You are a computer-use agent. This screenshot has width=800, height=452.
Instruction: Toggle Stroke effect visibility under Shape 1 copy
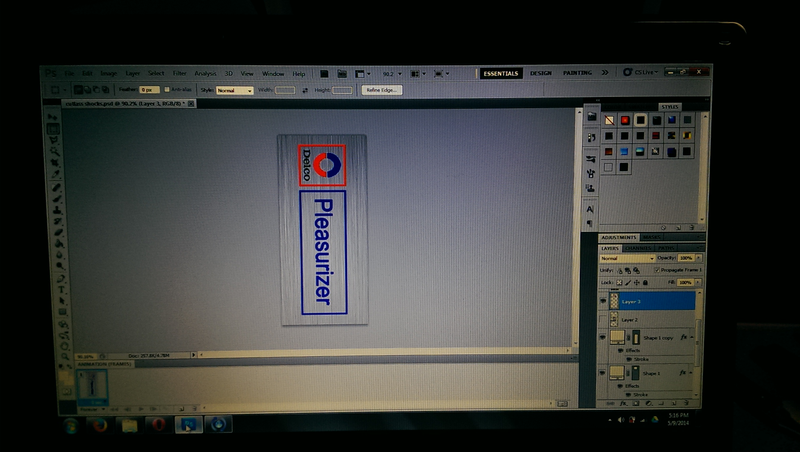(x=629, y=359)
